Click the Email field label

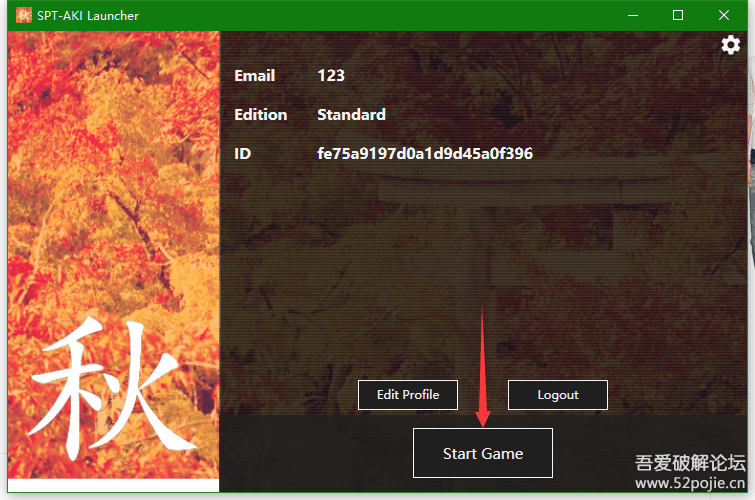[x=254, y=76]
